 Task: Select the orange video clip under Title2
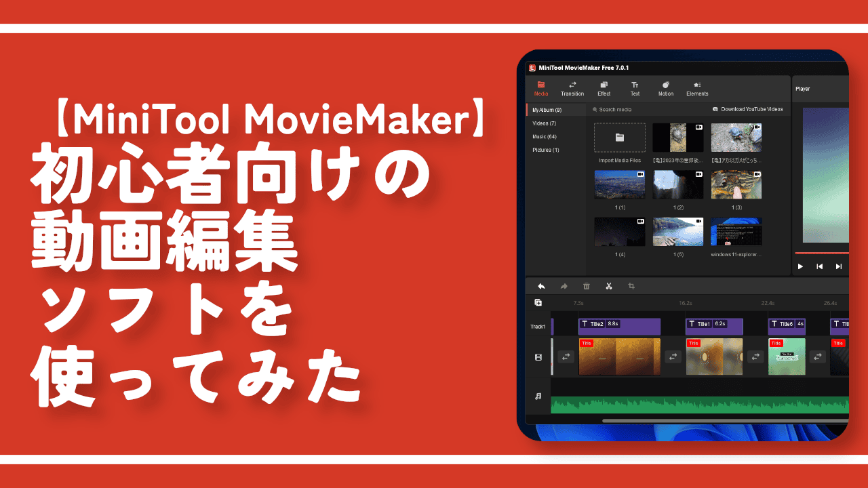coord(619,357)
